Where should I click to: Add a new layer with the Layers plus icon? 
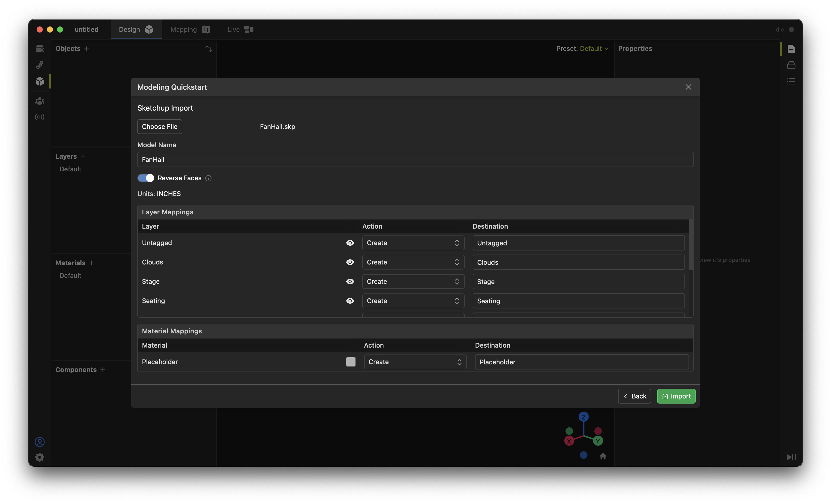pos(83,156)
